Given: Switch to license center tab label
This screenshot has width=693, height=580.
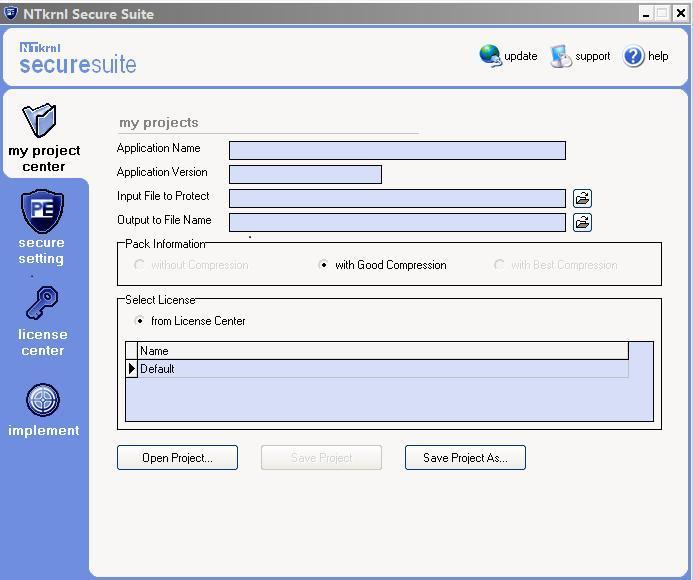Looking at the screenshot, I should click(x=42, y=342).
